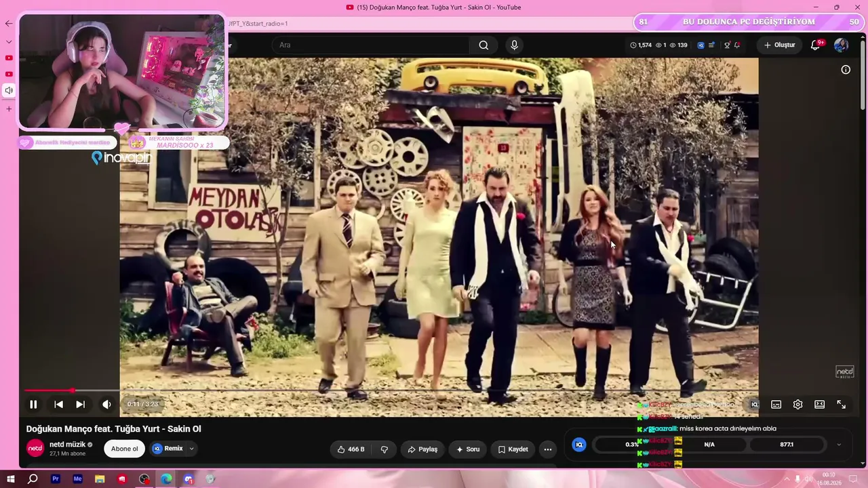Viewport: 868px width, 488px height.
Task: Open YouTube notifications bell with 9+ badge
Action: point(816,45)
